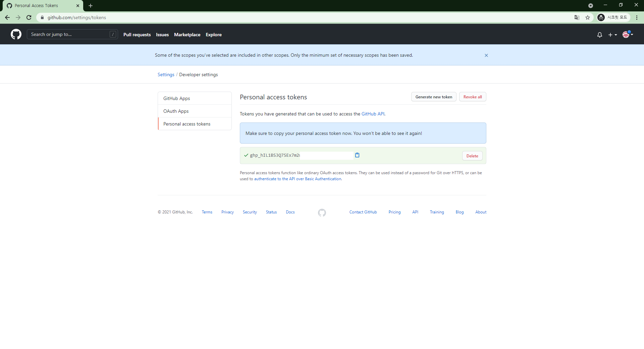Bookmark this page with the star icon

click(x=588, y=17)
